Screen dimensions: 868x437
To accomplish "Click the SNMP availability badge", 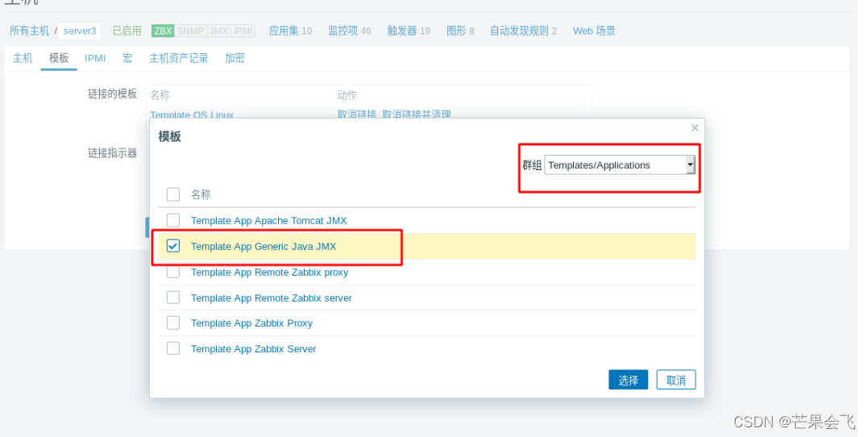I will [x=191, y=31].
